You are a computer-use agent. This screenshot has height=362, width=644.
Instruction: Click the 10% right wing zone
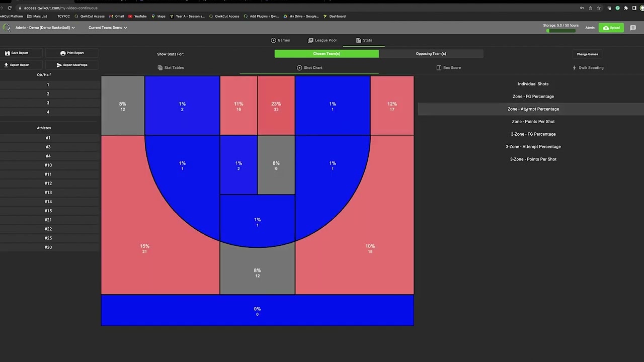(370, 248)
